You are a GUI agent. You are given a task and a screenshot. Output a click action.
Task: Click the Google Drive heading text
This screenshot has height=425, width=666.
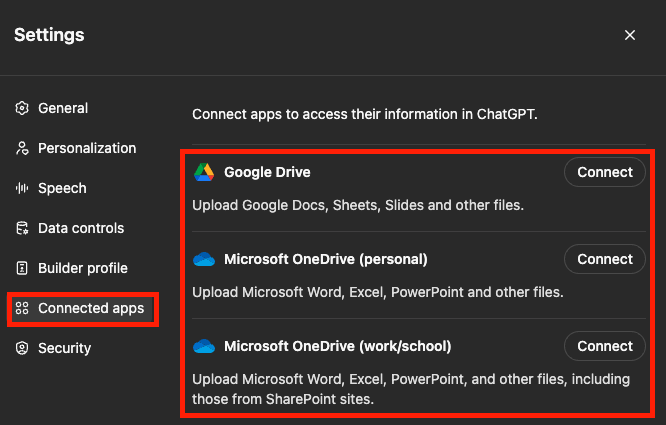coord(267,172)
